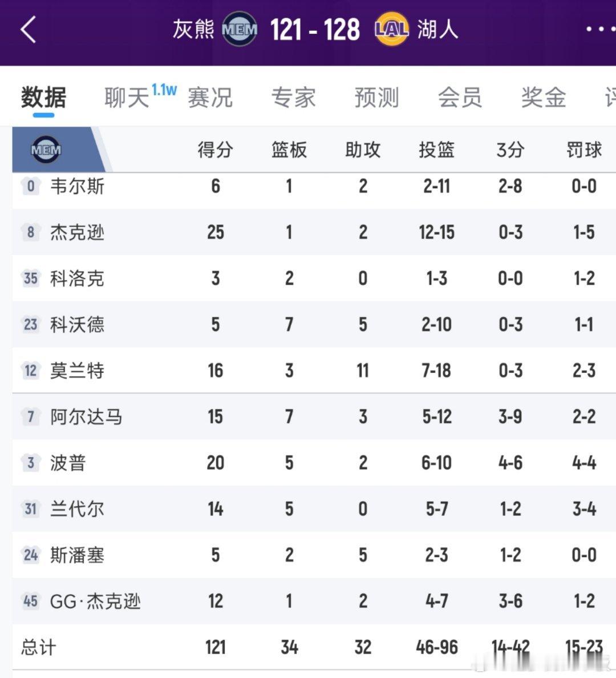Open the 会员 tab
Viewport: 616px width, 678px height.
(x=460, y=98)
